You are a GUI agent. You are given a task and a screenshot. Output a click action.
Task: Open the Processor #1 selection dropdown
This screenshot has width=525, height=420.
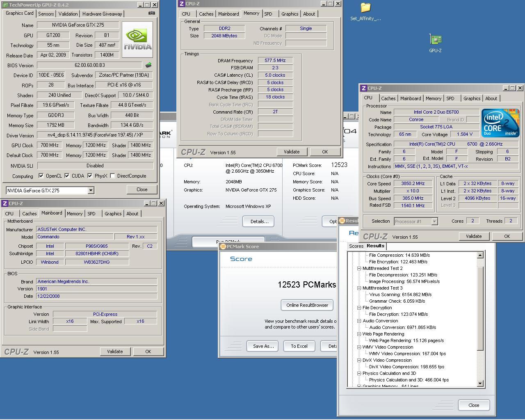click(434, 221)
